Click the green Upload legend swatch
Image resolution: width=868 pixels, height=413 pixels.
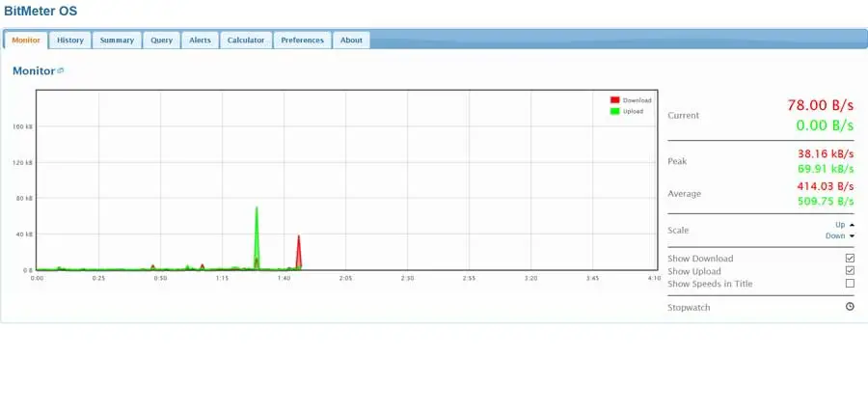click(614, 111)
